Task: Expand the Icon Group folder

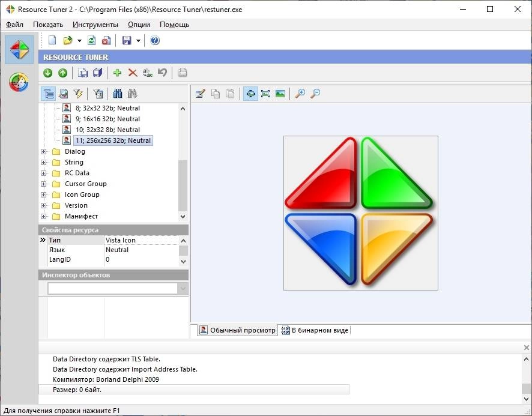Action: pyautogui.click(x=43, y=194)
